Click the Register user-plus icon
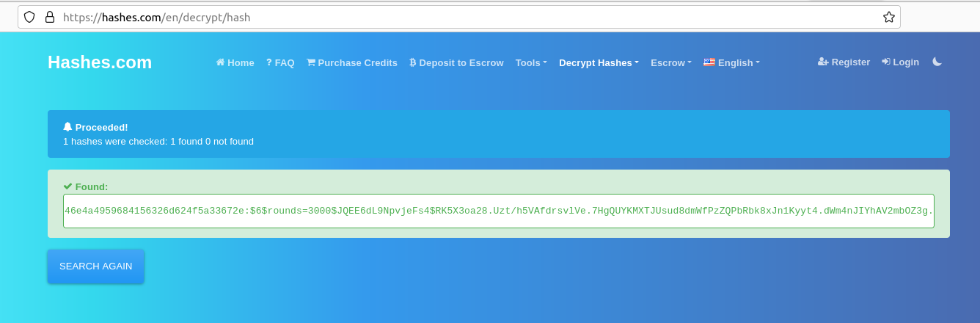 point(823,62)
